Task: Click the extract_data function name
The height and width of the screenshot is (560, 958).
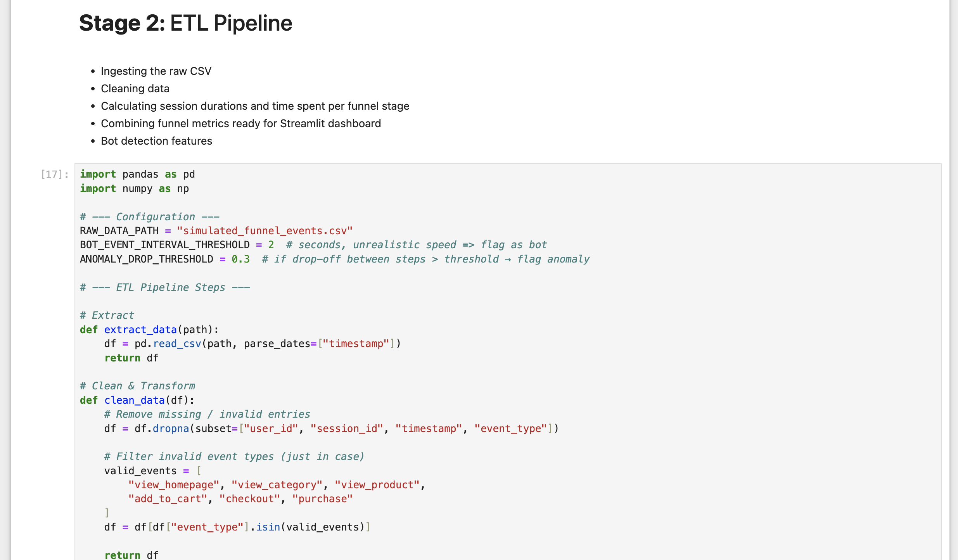Action: [x=140, y=330]
